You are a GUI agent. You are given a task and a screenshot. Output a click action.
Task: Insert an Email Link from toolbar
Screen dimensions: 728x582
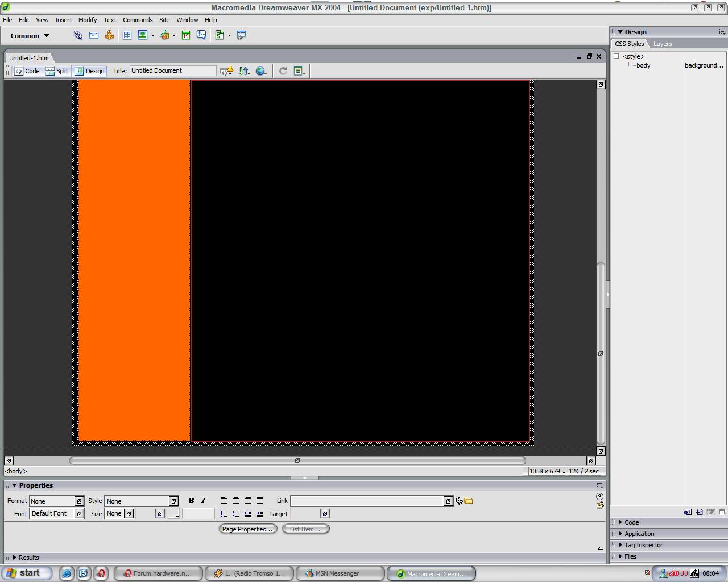(94, 35)
